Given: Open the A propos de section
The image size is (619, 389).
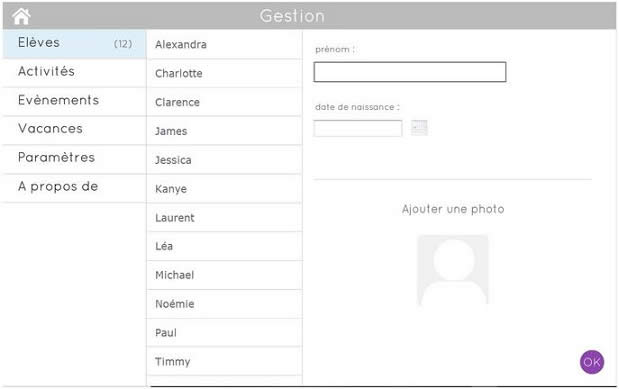Looking at the screenshot, I should coord(75,188).
